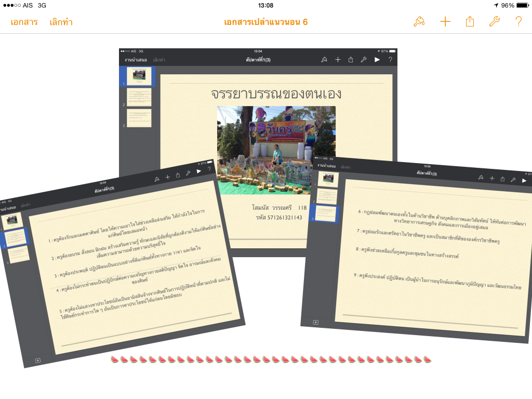Viewport: 532px width, 399px height.
Task: Tap เลิกทำ to undo
Action: (61, 22)
